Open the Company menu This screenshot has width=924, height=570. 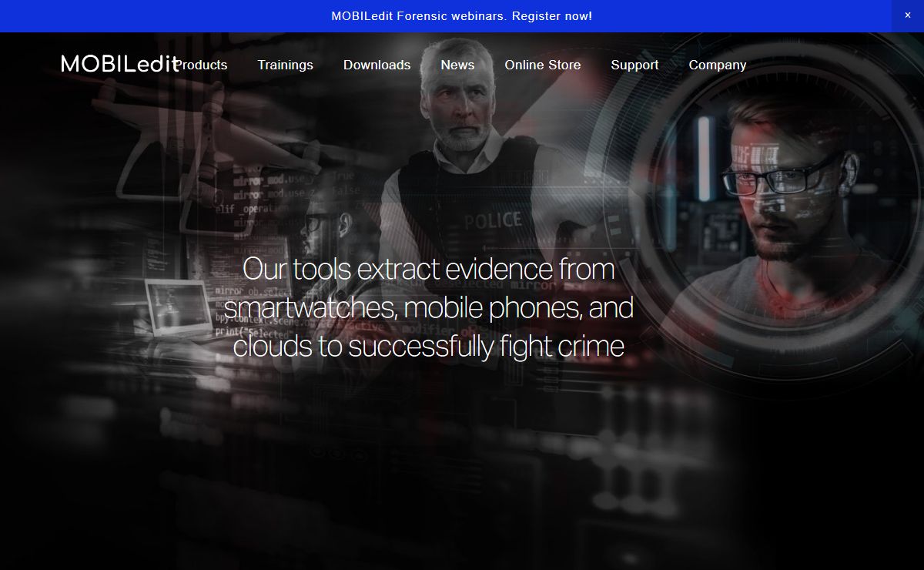pyautogui.click(x=717, y=65)
